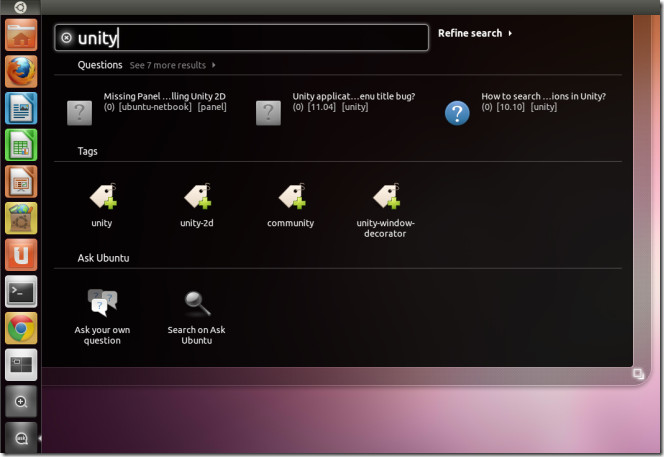
Task: Click grey icon beside Missing Panel question
Action: [x=80, y=113]
